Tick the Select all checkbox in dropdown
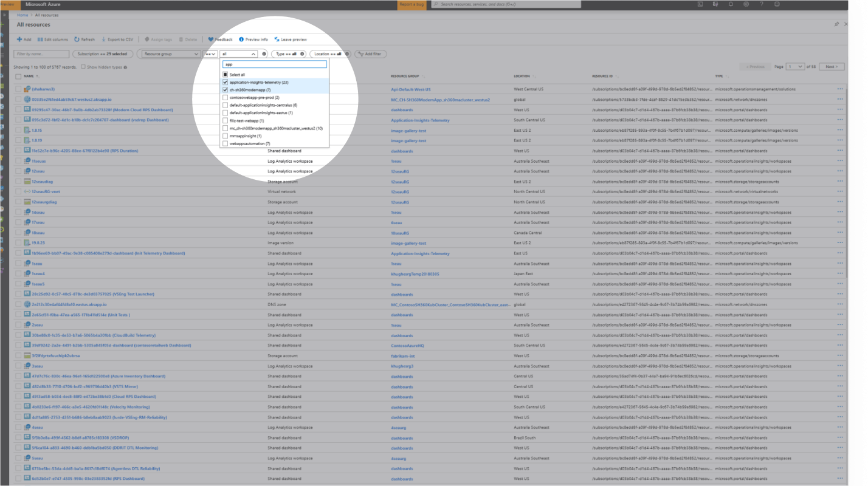 pyautogui.click(x=226, y=75)
